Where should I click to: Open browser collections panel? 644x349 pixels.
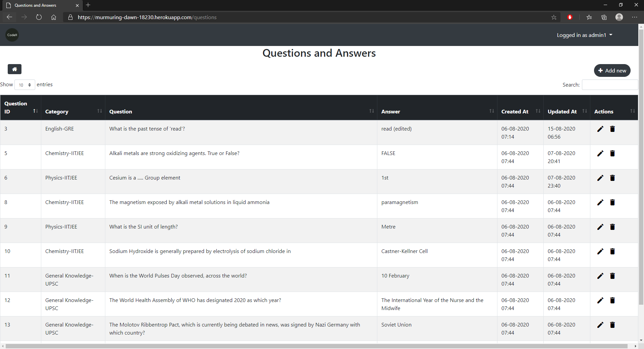point(604,17)
